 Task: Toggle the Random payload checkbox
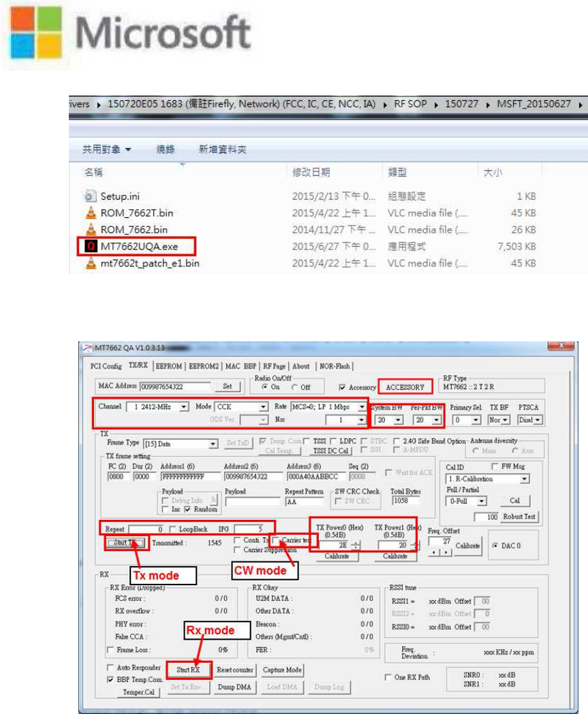[x=187, y=509]
